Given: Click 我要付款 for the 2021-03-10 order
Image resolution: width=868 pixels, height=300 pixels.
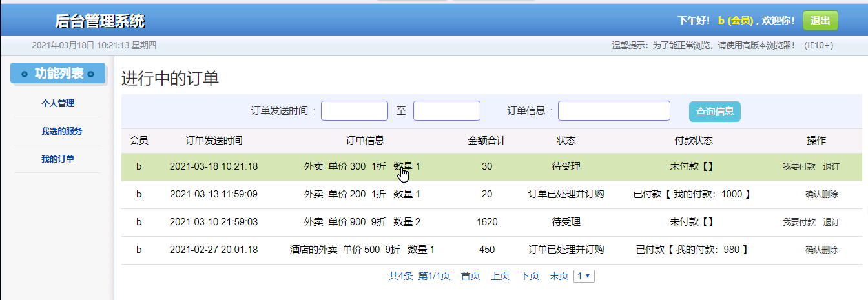Looking at the screenshot, I should [799, 222].
